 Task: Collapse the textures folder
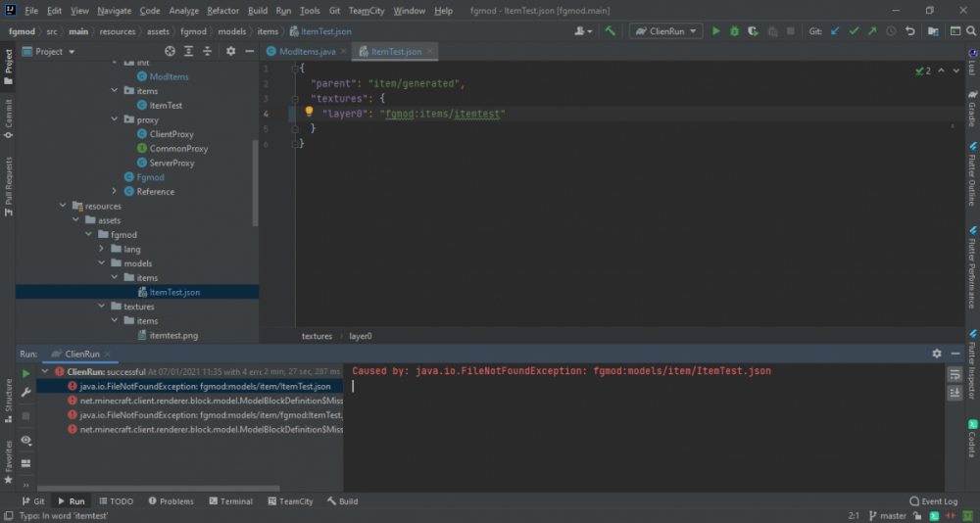[101, 307]
